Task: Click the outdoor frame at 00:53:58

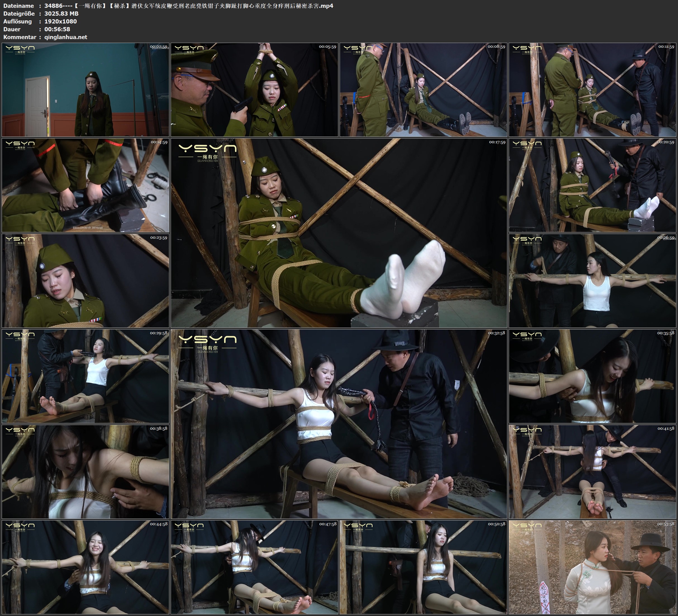Action: tap(592, 567)
